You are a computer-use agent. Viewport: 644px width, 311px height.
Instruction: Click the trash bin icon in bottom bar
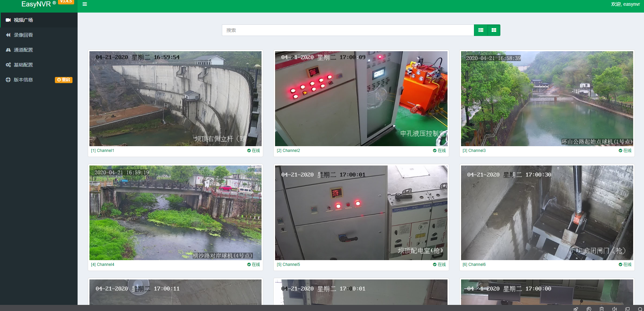[602, 309]
